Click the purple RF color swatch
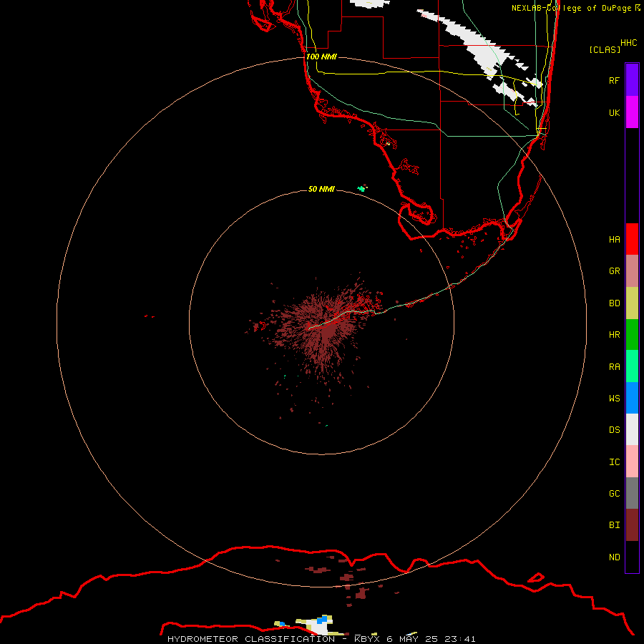Viewport: 644px width, 644px height. [632, 80]
